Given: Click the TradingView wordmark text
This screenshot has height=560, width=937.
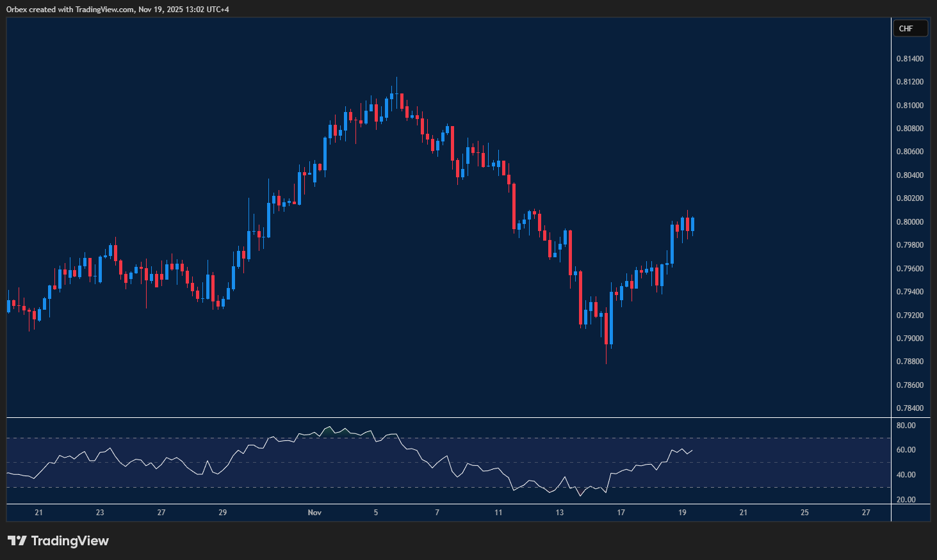Looking at the screenshot, I should (x=70, y=541).
